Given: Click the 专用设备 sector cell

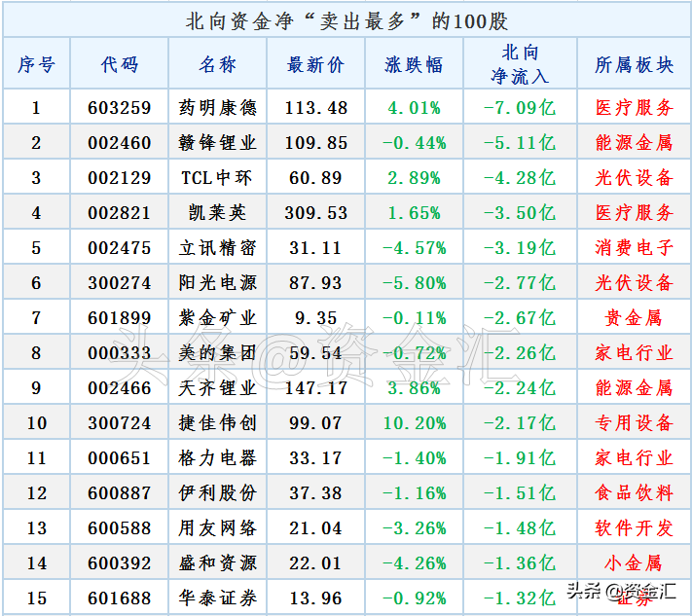Looking at the screenshot, I should (x=635, y=423).
